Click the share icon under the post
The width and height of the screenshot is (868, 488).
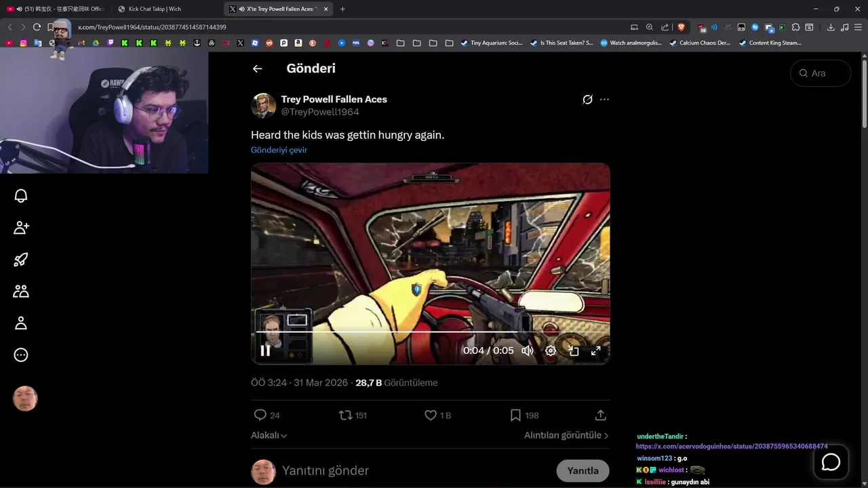click(600, 415)
